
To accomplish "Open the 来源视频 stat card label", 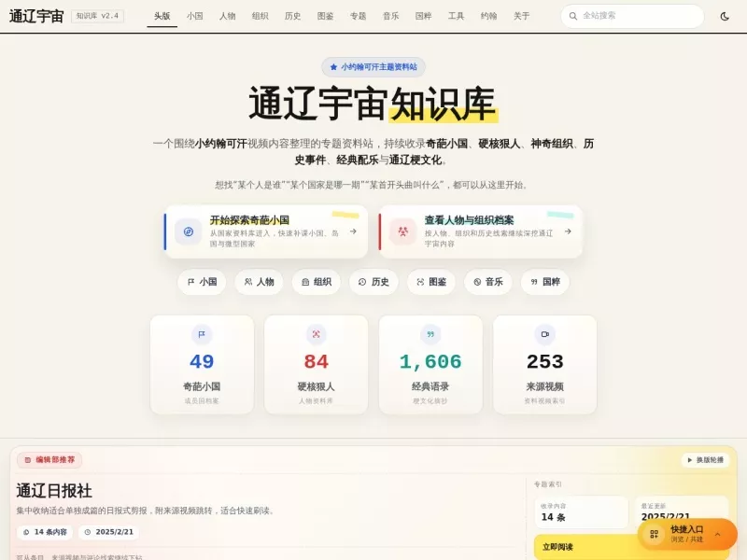I will [x=545, y=386].
